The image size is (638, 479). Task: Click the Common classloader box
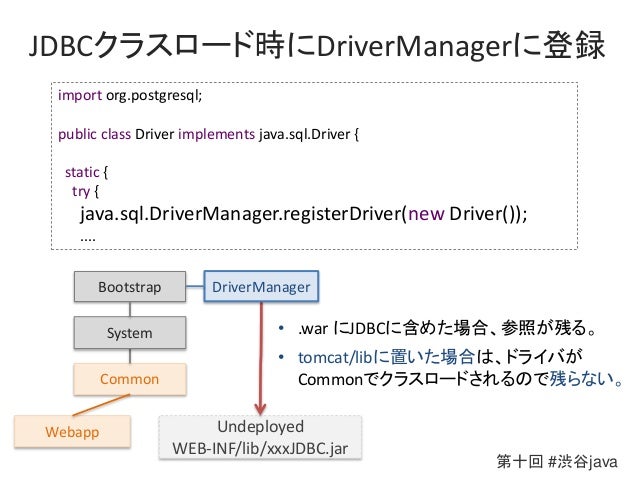click(130, 379)
